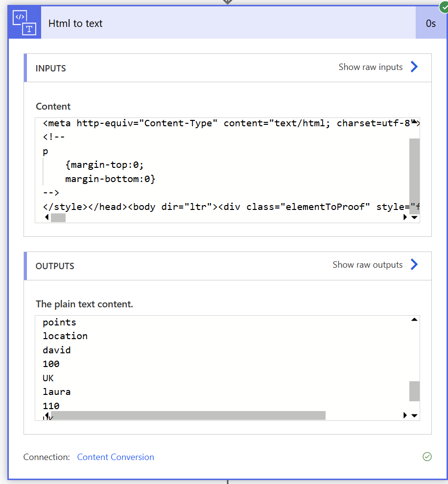The width and height of the screenshot is (448, 484).
Task: Click the Html to text action icon
Action: 24,23
